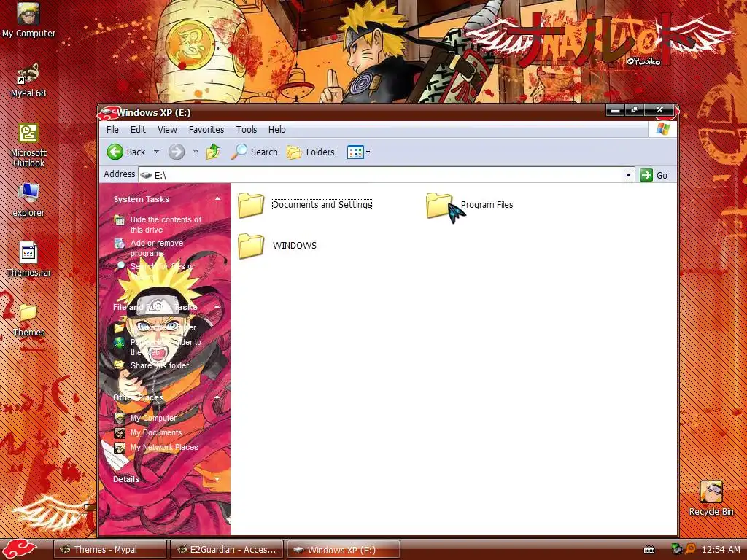Click the Views grid icon

[355, 152]
